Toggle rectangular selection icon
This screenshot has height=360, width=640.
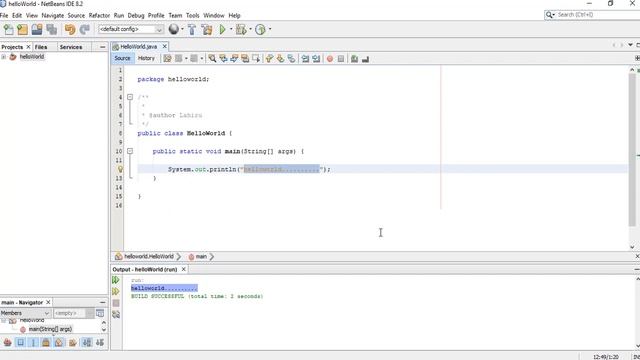point(256,59)
